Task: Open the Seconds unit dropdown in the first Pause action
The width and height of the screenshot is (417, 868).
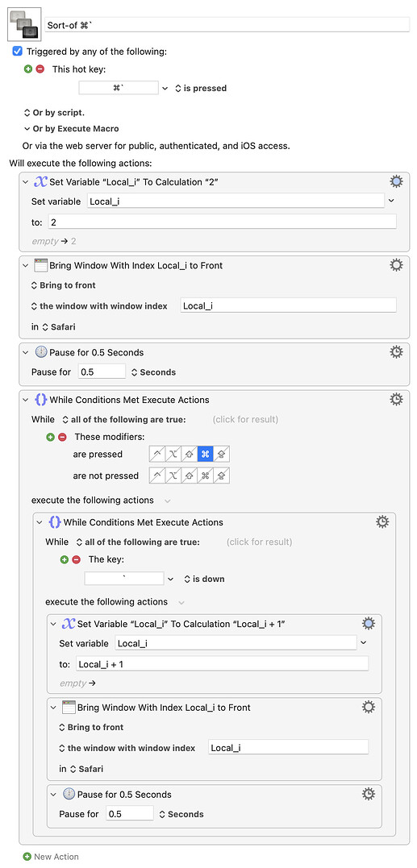Action: (153, 372)
